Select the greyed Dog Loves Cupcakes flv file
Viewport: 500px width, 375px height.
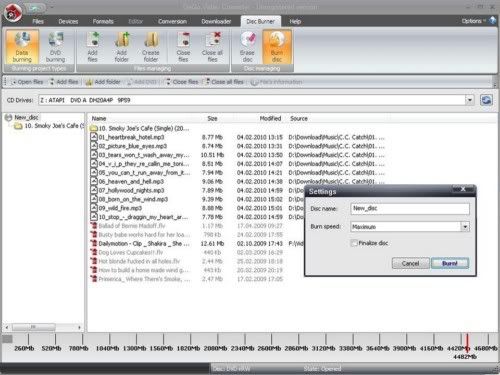coord(131,252)
